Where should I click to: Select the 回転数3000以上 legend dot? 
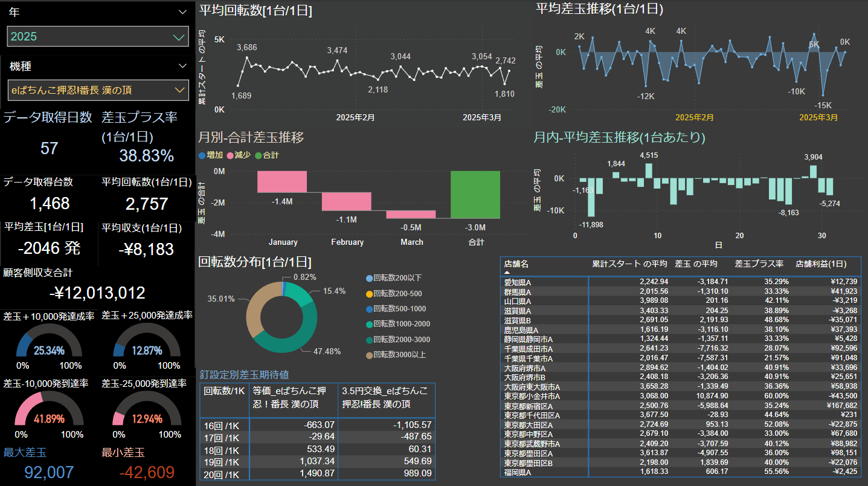pos(369,355)
